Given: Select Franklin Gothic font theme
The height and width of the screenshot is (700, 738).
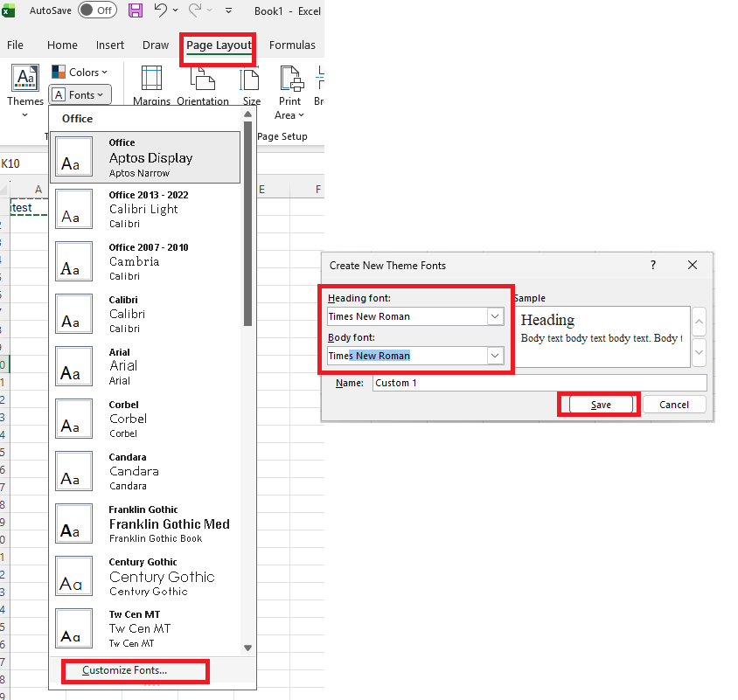Looking at the screenshot, I should coord(145,523).
